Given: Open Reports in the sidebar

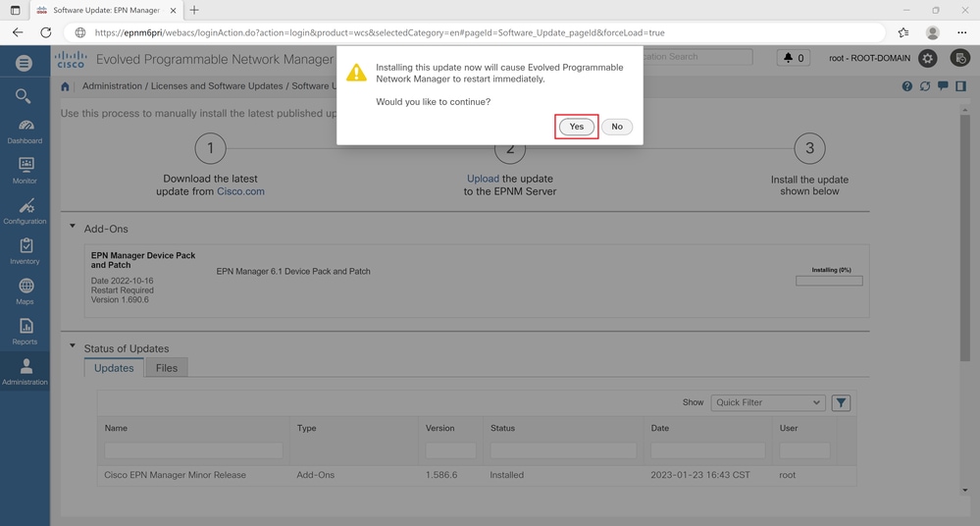Looking at the screenshot, I should tap(25, 332).
